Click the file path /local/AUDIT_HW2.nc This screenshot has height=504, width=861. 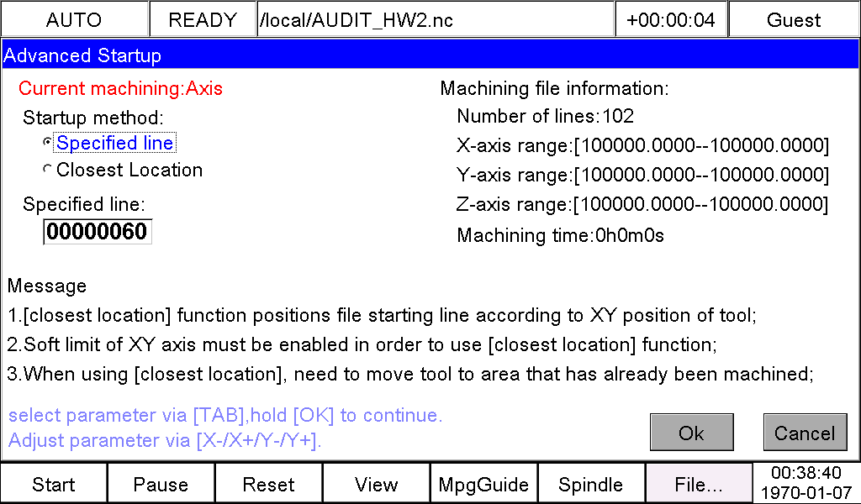coord(435,20)
